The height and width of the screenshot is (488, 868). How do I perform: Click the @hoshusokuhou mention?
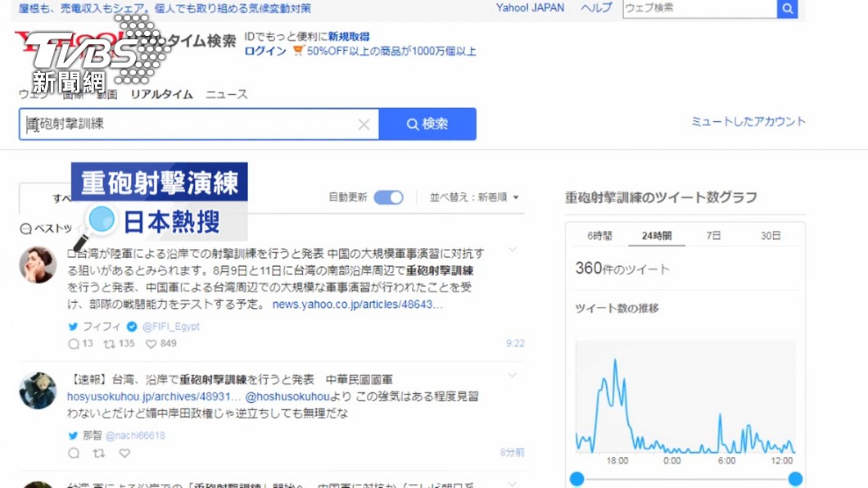(287, 397)
